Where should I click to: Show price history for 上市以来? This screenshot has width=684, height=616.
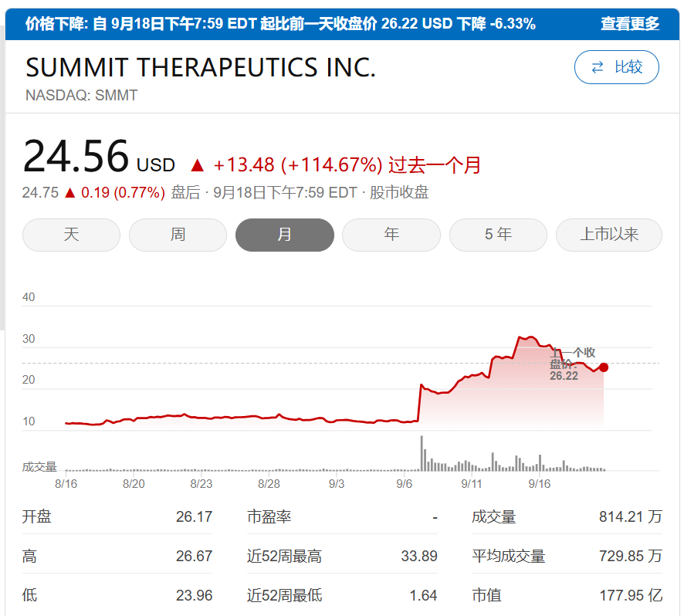pos(609,235)
